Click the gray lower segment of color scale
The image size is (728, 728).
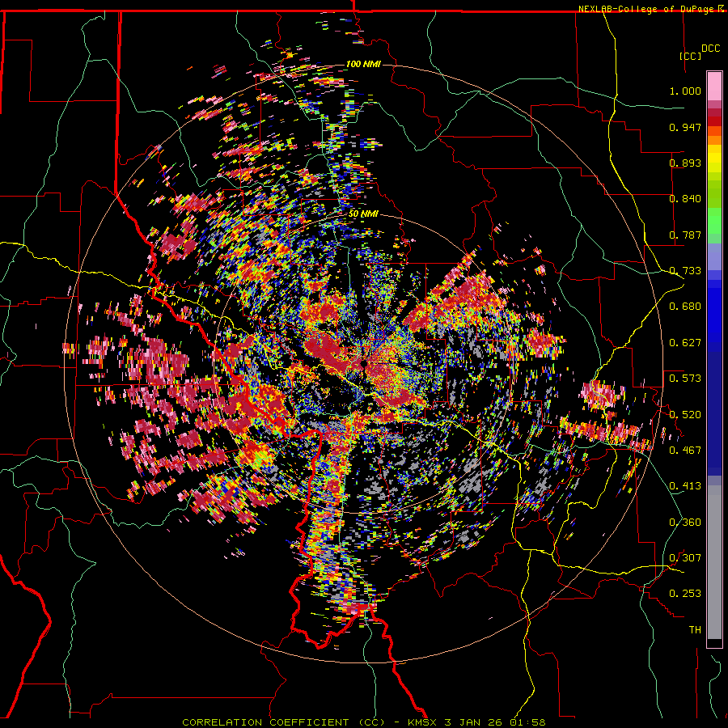[714, 562]
